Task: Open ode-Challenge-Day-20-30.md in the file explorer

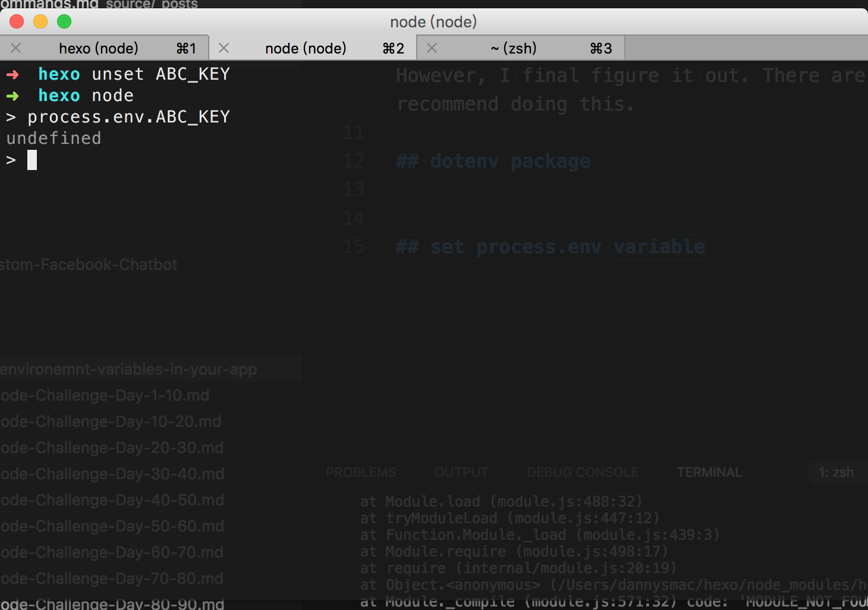Action: (112, 448)
